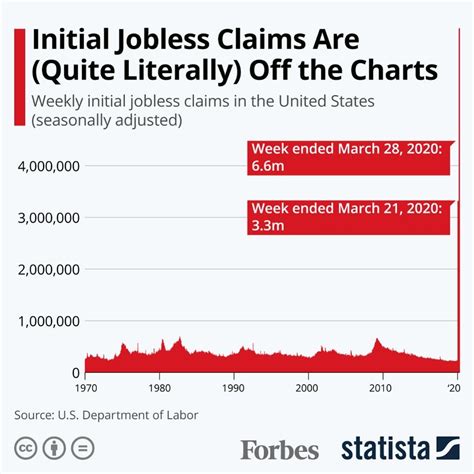474x474 pixels.
Task: Click the Source: U.S. Department of Labor text
Action: 106,415
